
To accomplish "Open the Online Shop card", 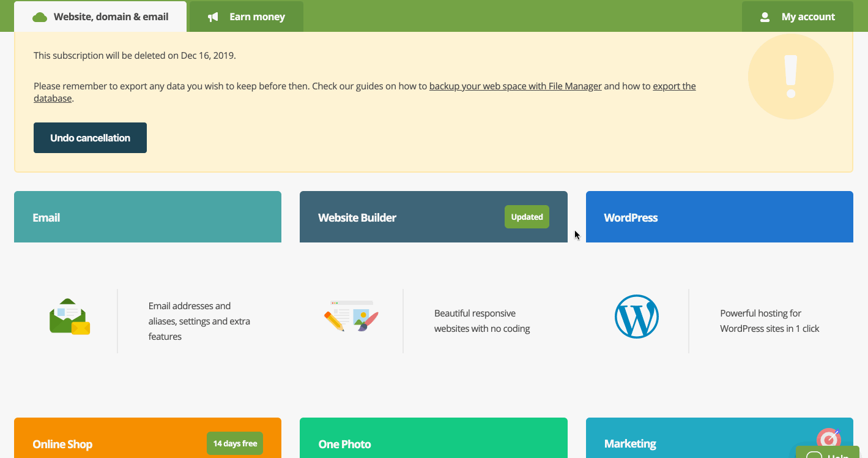I will 147,438.
